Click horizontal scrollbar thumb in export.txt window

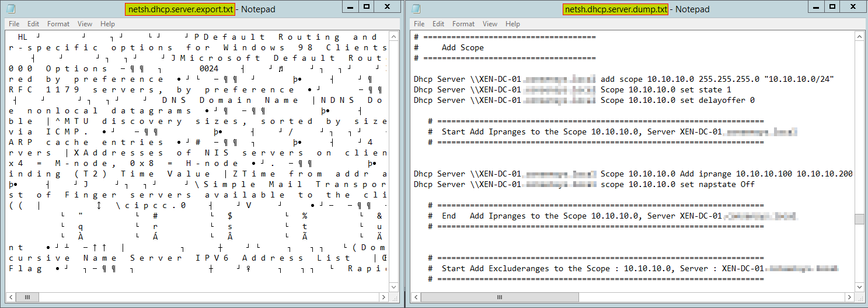click(26, 297)
